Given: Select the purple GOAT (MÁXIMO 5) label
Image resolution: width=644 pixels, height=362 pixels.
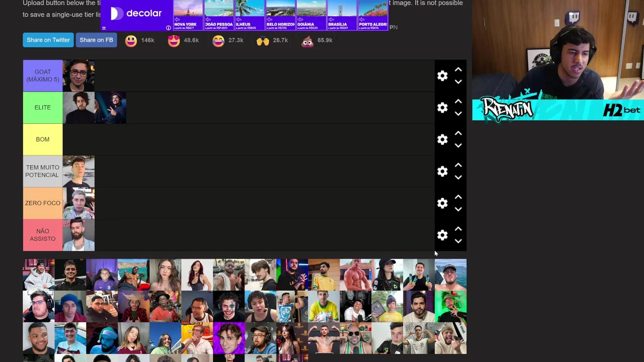Looking at the screenshot, I should pos(43,76).
